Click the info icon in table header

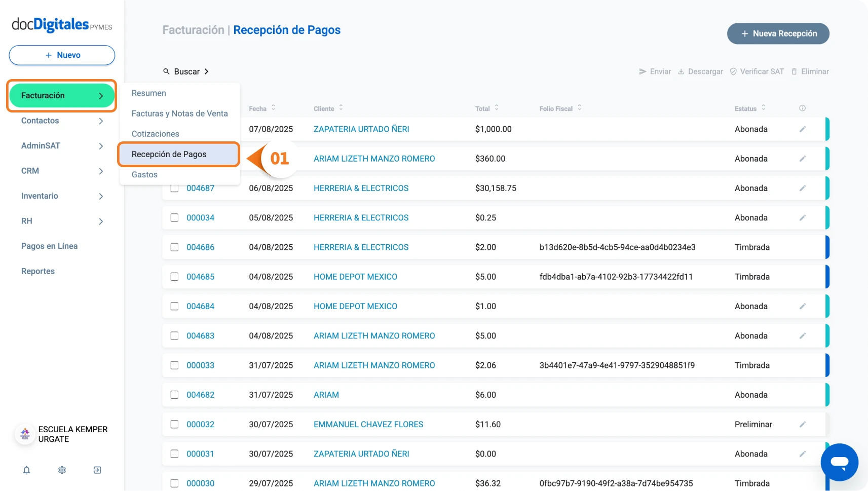803,108
